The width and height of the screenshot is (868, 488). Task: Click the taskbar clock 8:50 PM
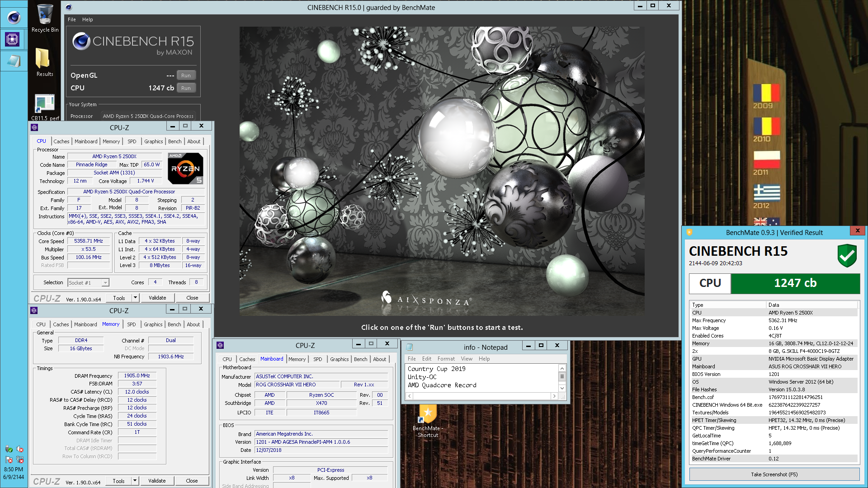click(x=14, y=469)
